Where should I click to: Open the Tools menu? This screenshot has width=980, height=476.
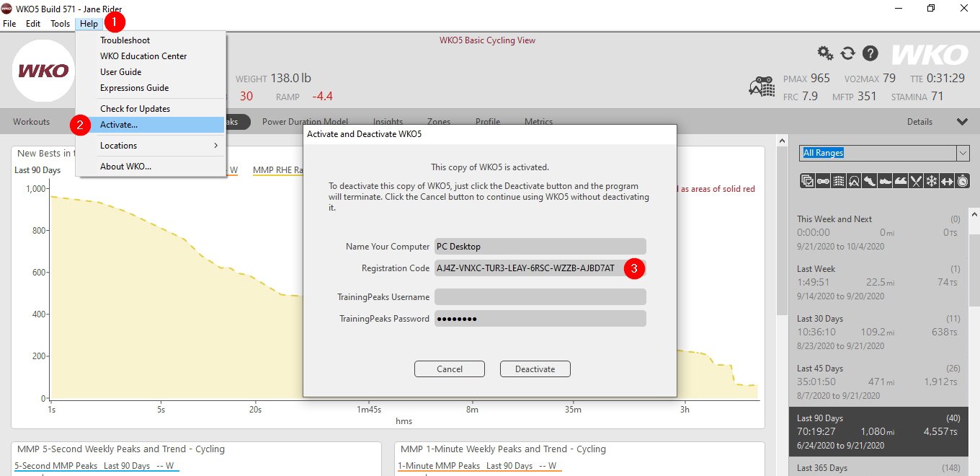tap(61, 24)
